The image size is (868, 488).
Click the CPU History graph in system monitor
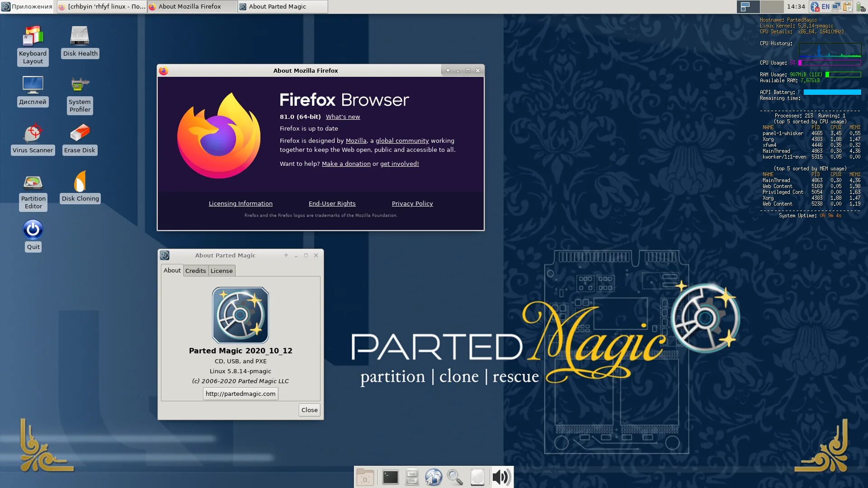pos(830,50)
